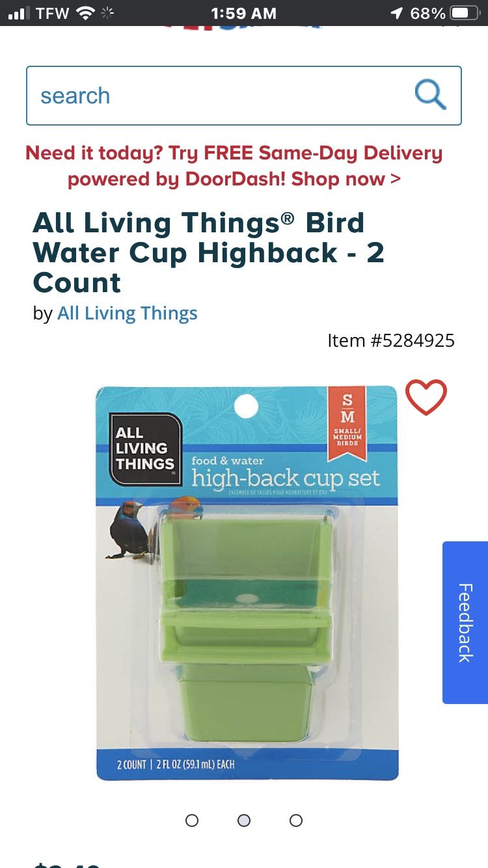
Task: Tap the cellular signal bars icon
Action: (x=20, y=13)
